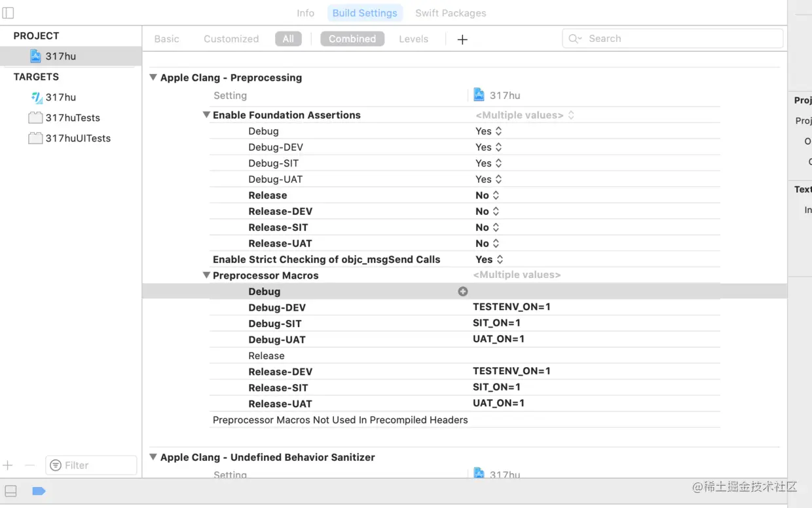
Task: Select the All settings filter
Action: pos(288,39)
